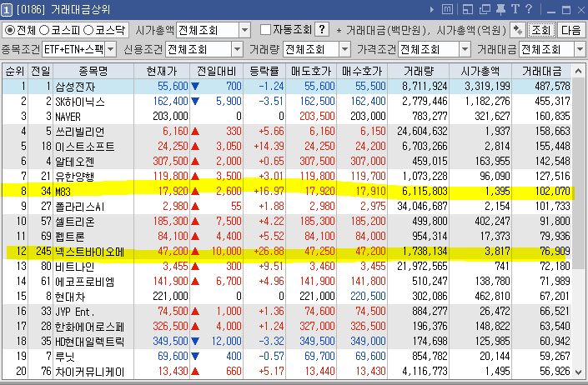Select the HD현대일렉트릭 stock name
The image size is (588, 385).
[x=89, y=342]
